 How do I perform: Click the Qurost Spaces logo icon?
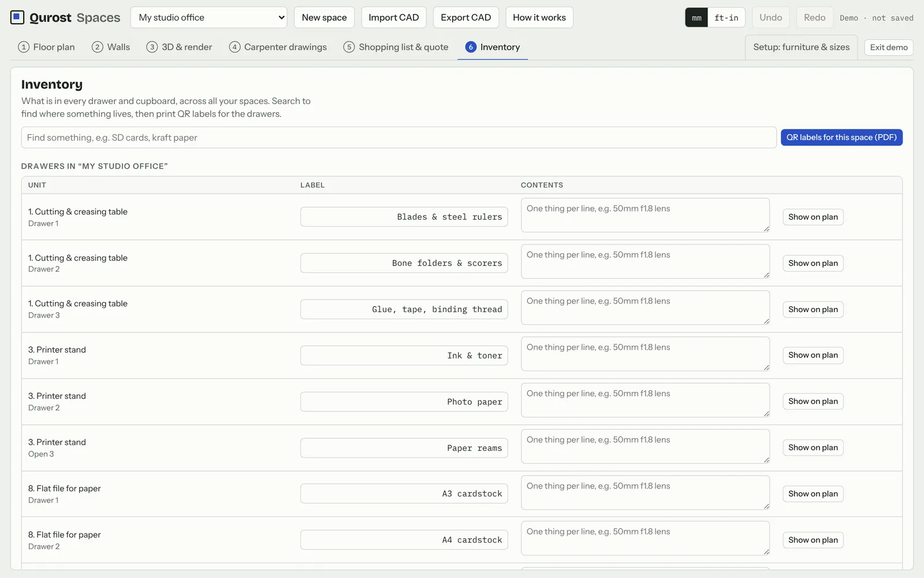point(17,17)
